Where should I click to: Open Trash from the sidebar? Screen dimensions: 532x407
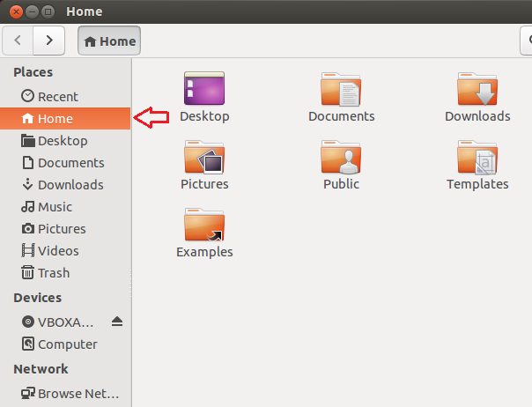tap(65, 273)
